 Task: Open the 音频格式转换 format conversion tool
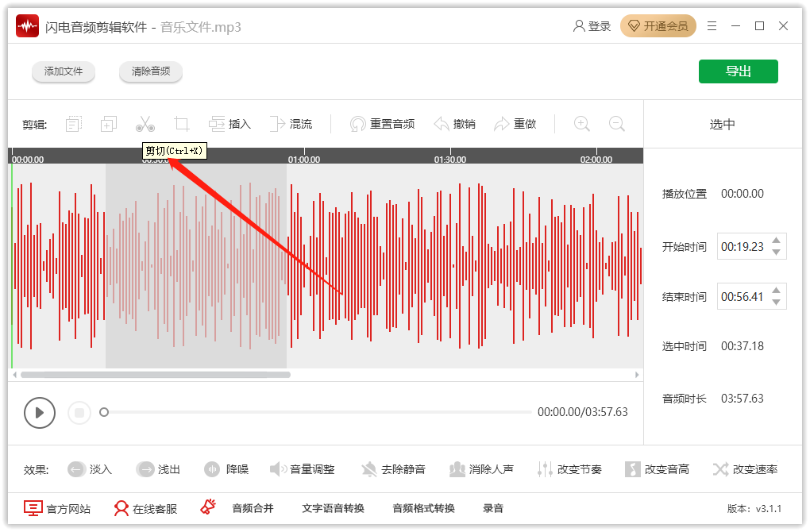(x=423, y=508)
